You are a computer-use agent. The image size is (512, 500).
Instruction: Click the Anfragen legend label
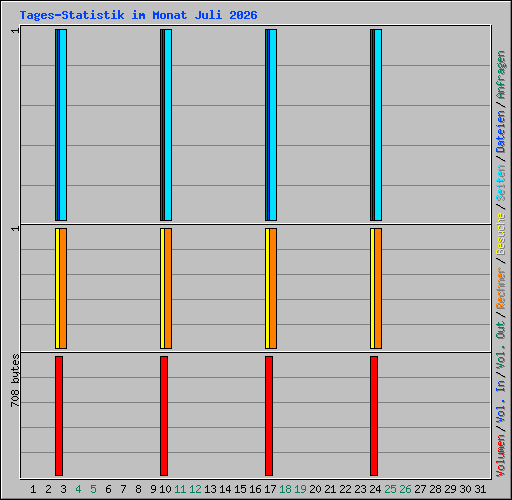tap(501, 74)
